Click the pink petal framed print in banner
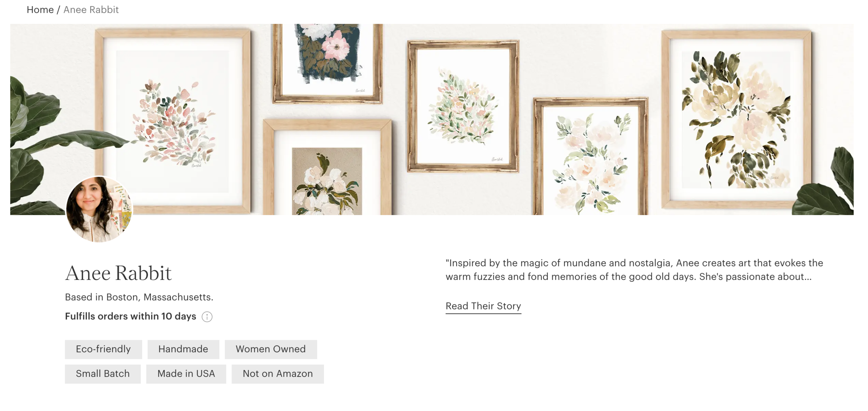 [x=173, y=121]
